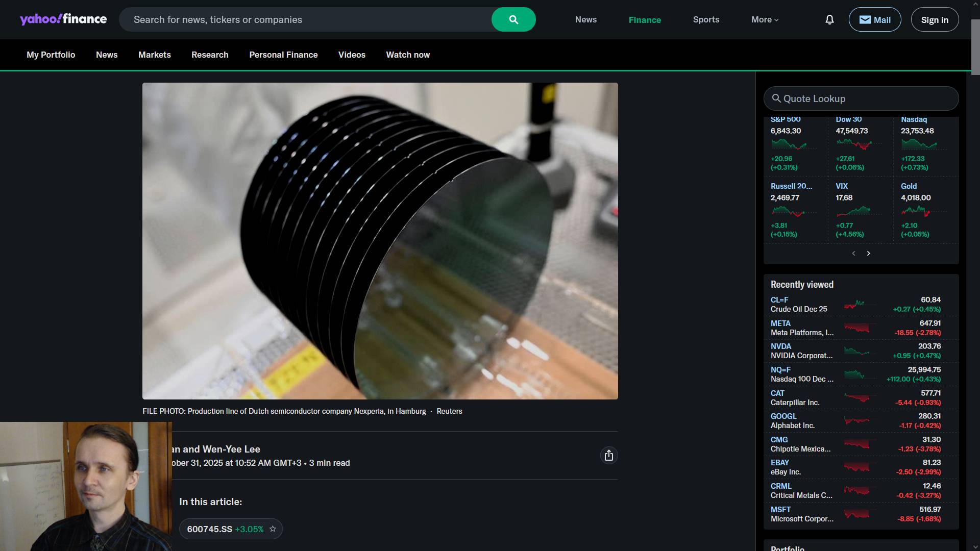Open notifications bell icon

pos(829,20)
